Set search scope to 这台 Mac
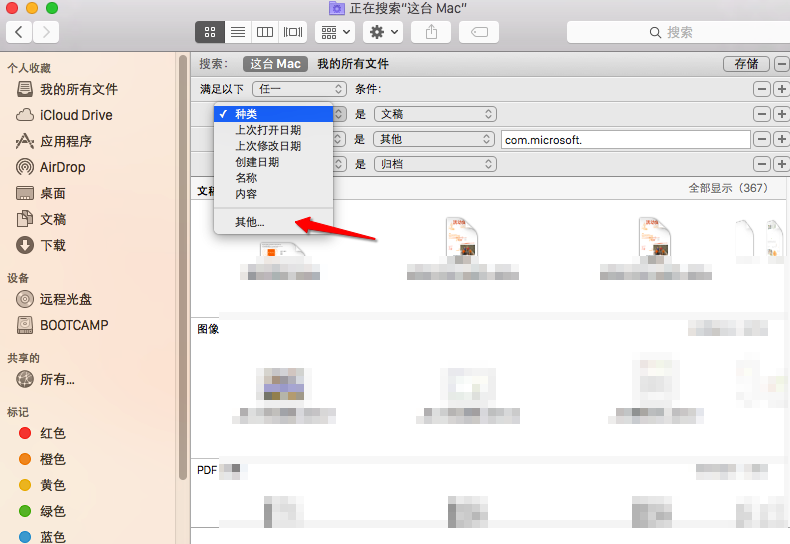Viewport: 790px width, 544px height. pos(275,64)
